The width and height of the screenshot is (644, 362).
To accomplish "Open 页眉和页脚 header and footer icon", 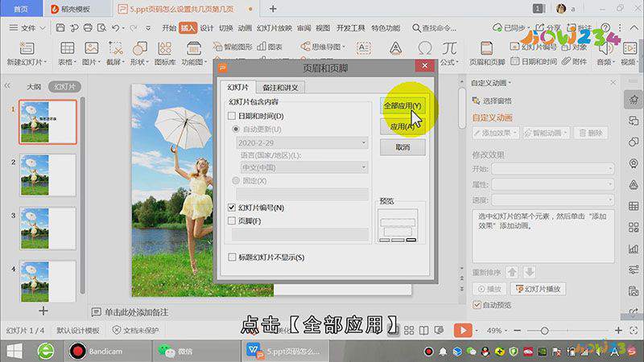I will (x=487, y=48).
